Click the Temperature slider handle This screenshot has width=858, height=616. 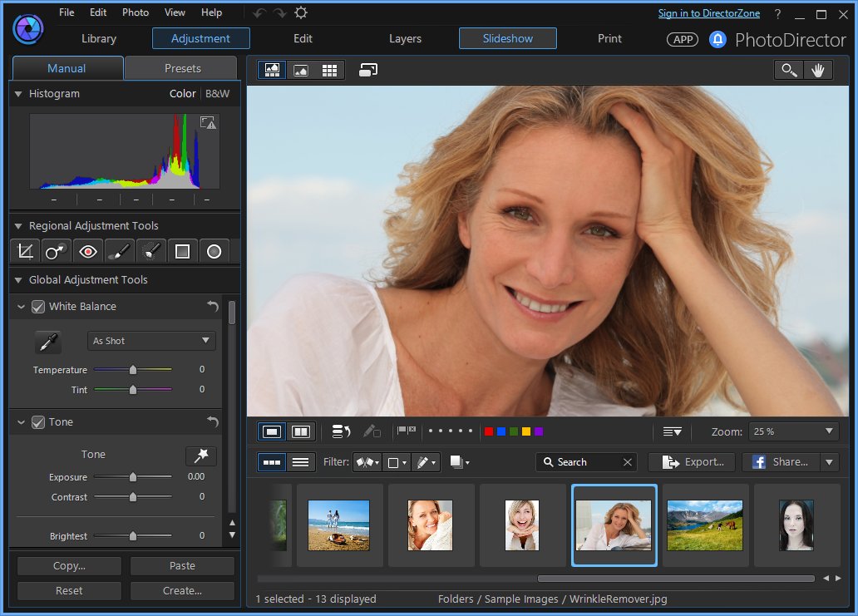[x=132, y=370]
